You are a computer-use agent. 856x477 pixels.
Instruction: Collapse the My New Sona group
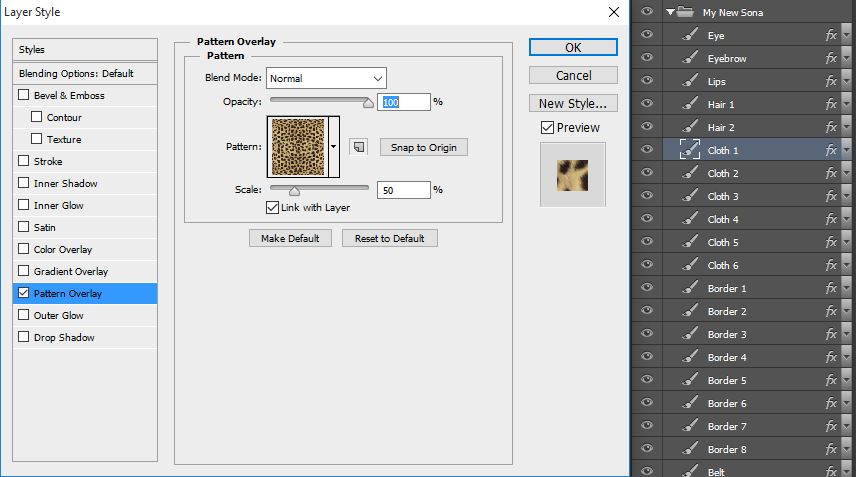(x=669, y=12)
